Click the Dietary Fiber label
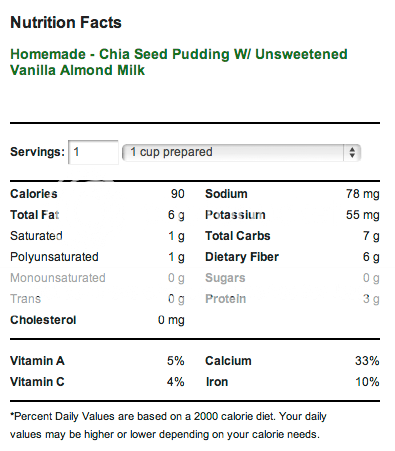Image resolution: width=395 pixels, height=451 pixels. tap(242, 257)
